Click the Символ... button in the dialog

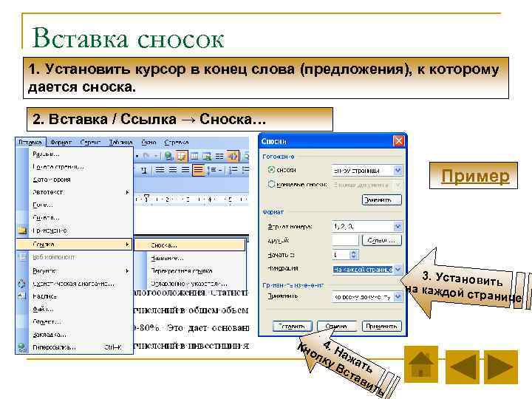[x=382, y=240]
